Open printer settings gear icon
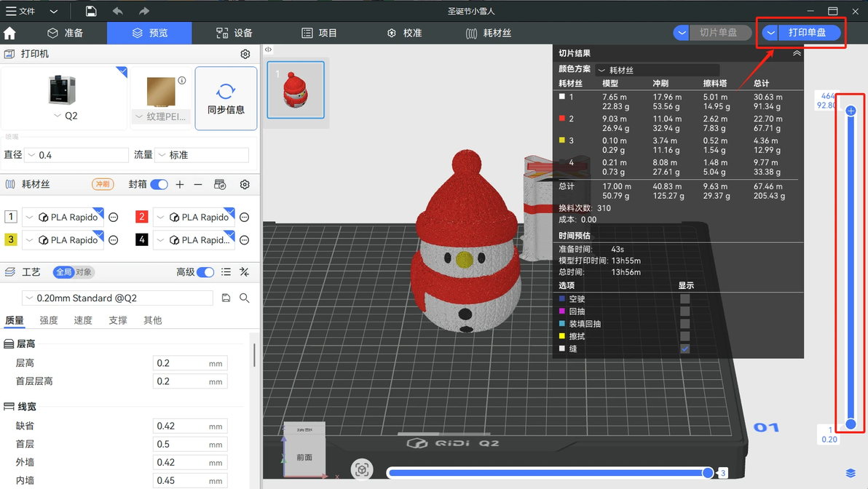This screenshot has width=868, height=489. point(245,54)
